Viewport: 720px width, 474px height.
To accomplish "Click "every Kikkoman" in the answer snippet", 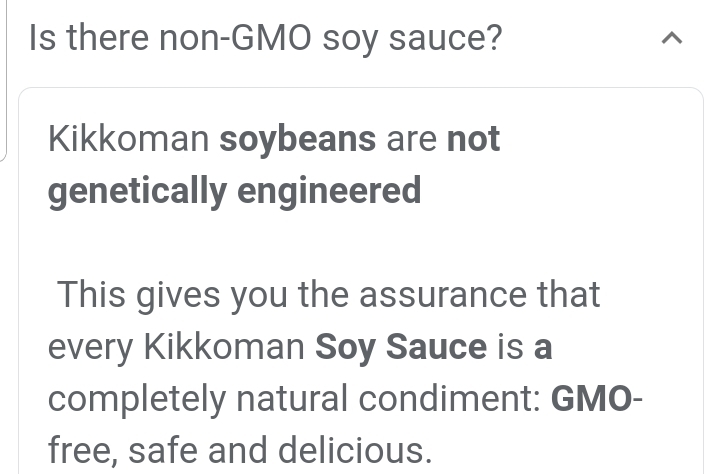I will [x=176, y=347].
